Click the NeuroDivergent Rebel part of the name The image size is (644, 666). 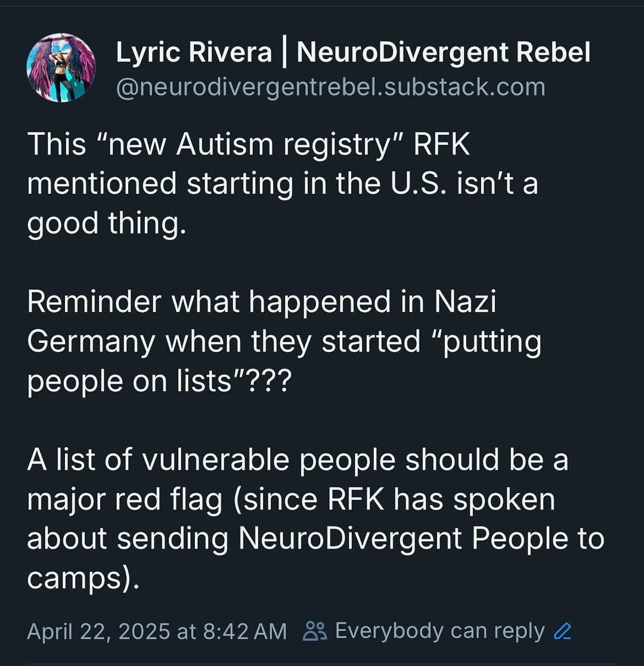pos(444,52)
